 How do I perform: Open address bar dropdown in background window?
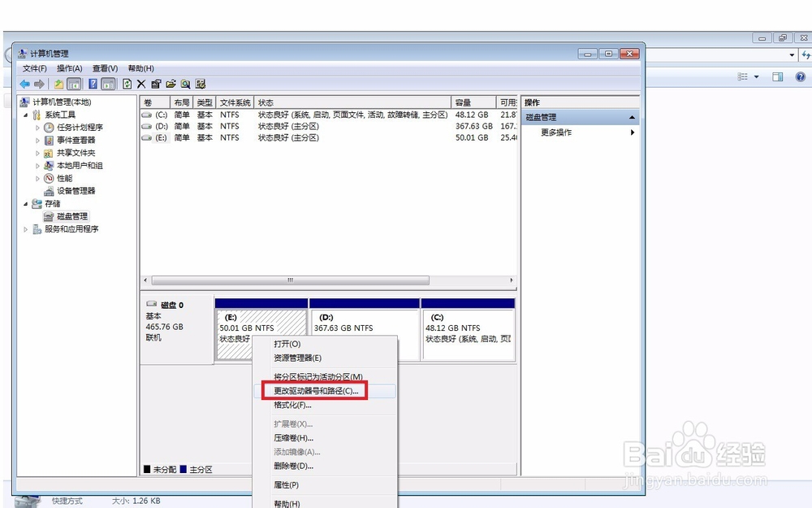pyautogui.click(x=792, y=54)
